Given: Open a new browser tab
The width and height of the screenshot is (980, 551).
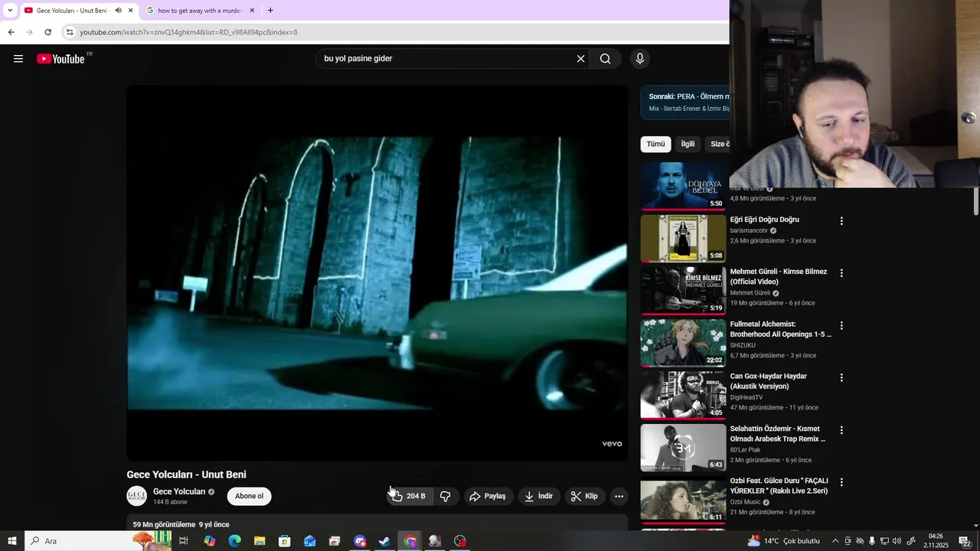Looking at the screenshot, I should point(270,11).
